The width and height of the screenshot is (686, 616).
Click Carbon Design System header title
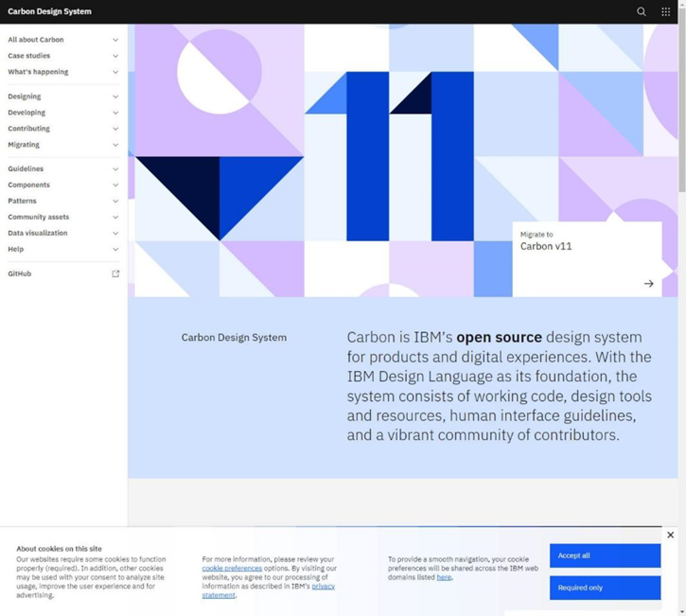pyautogui.click(x=50, y=11)
